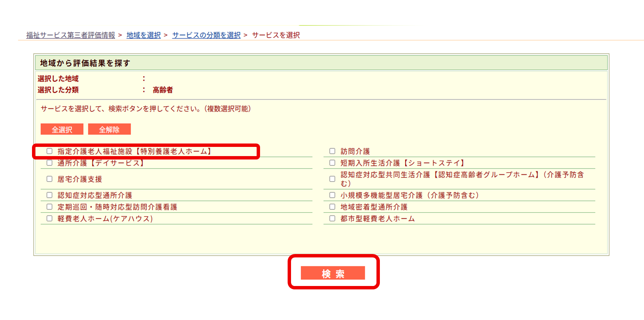Return to サービスの分類を選択 breadcrumb link
This screenshot has width=644, height=320.
click(206, 35)
